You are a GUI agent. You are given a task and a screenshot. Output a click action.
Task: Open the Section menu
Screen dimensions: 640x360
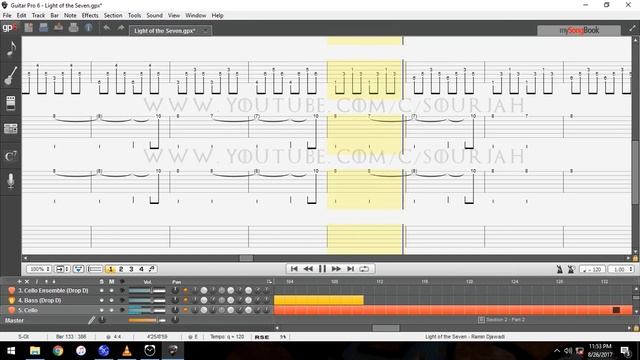[x=113, y=16]
